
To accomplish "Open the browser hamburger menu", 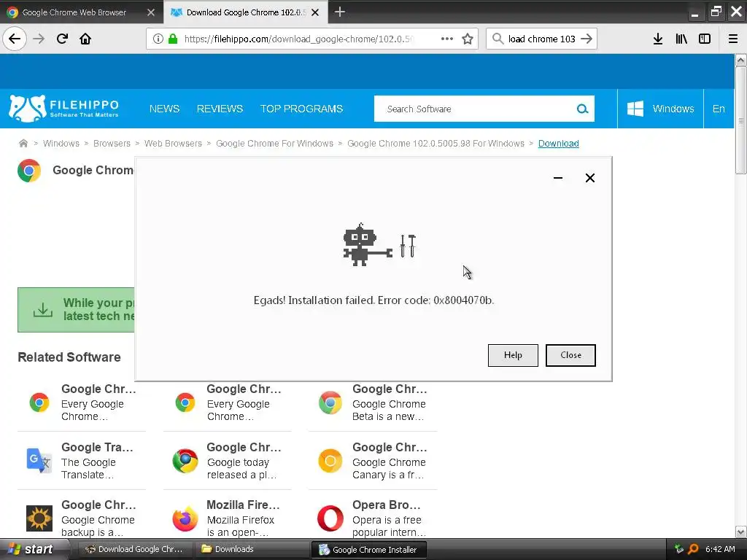I will pyautogui.click(x=733, y=39).
